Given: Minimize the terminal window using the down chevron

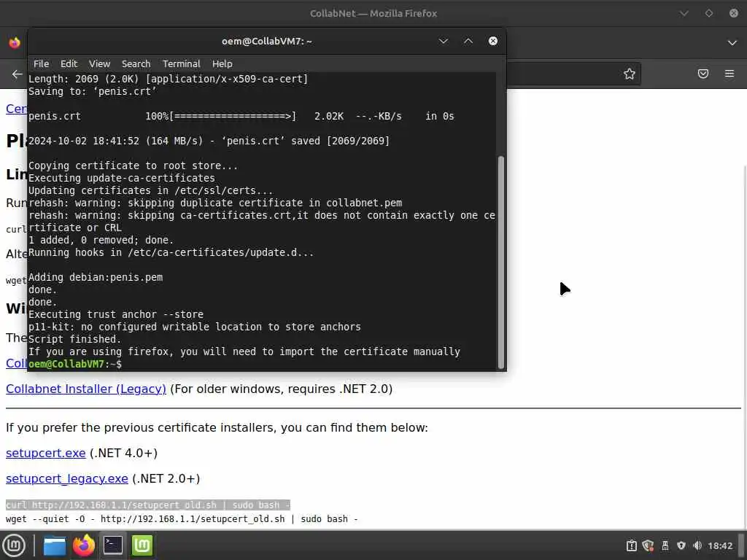Looking at the screenshot, I should coord(444,41).
